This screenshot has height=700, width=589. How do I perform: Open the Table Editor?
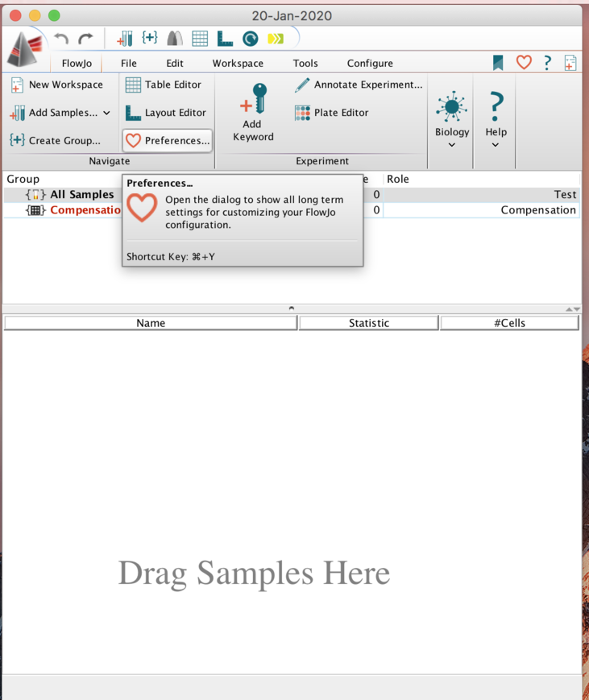(x=163, y=85)
